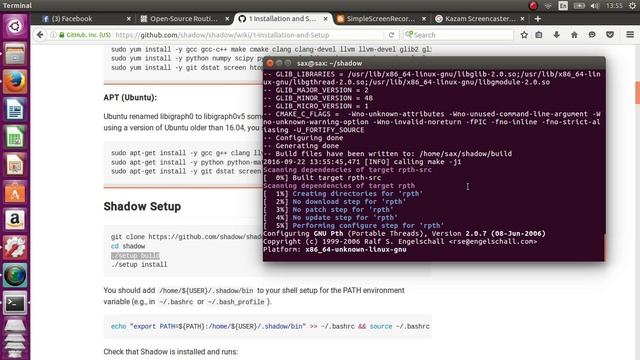Open the Pocket toolbar icon
The image size is (640, 360).
pos(610,35)
